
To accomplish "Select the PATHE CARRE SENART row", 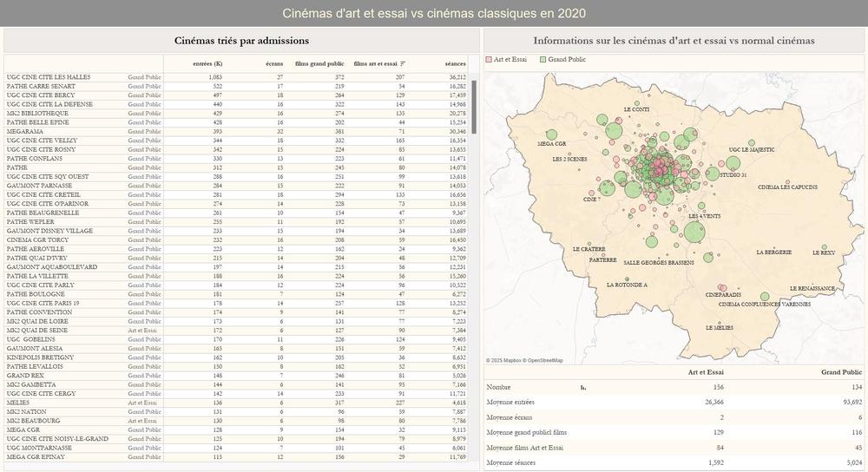I will point(236,86).
